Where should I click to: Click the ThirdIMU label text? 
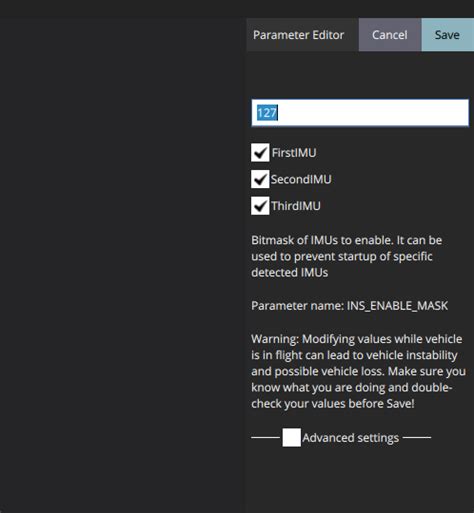click(x=296, y=206)
